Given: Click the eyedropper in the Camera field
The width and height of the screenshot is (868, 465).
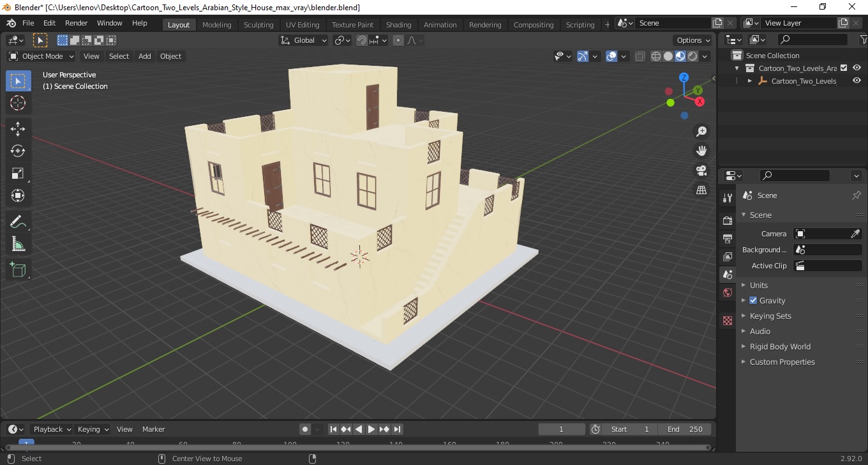Looking at the screenshot, I should coord(856,234).
